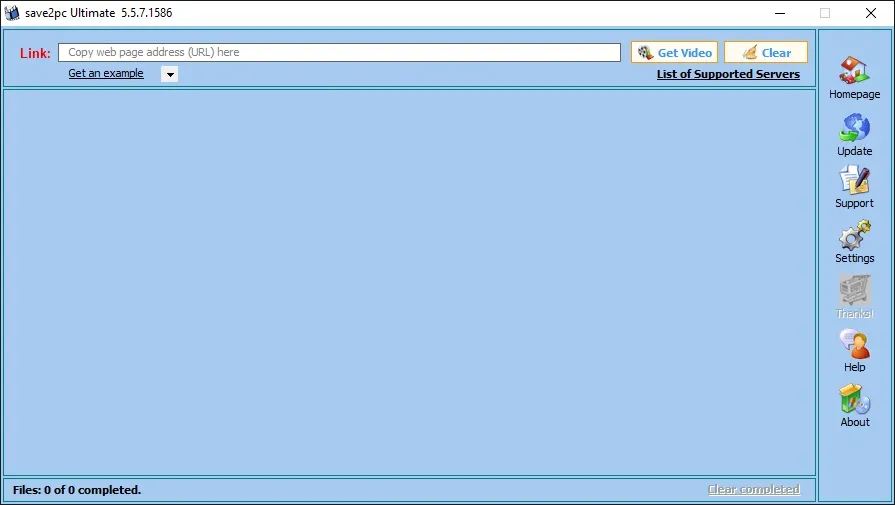Check for updates with the Update globe icon
Viewport: 895px width, 505px height.
point(854,127)
